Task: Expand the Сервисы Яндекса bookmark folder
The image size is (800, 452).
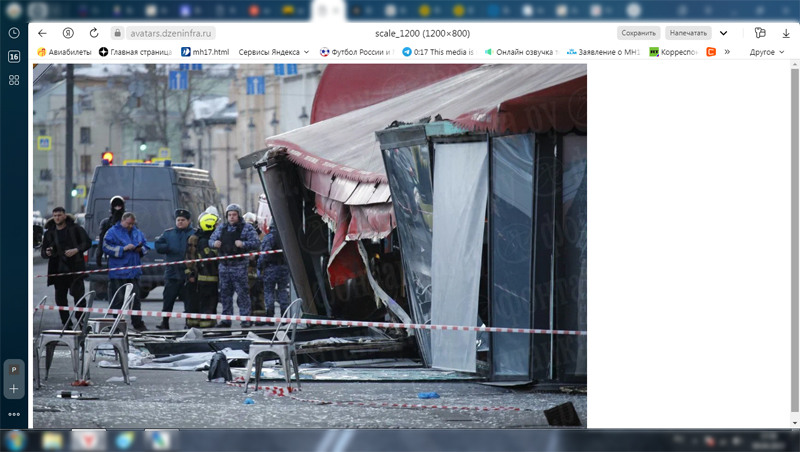Action: [x=273, y=52]
